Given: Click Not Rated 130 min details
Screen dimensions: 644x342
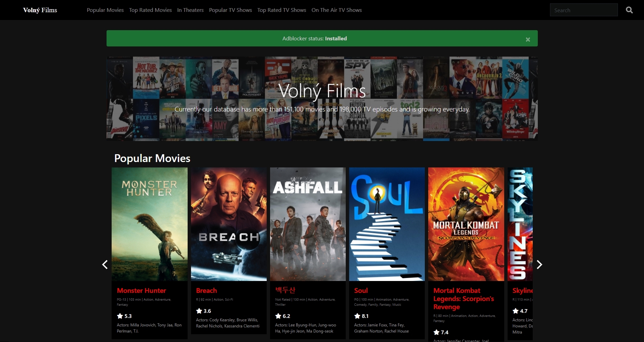Looking at the screenshot, I should coord(305,302).
